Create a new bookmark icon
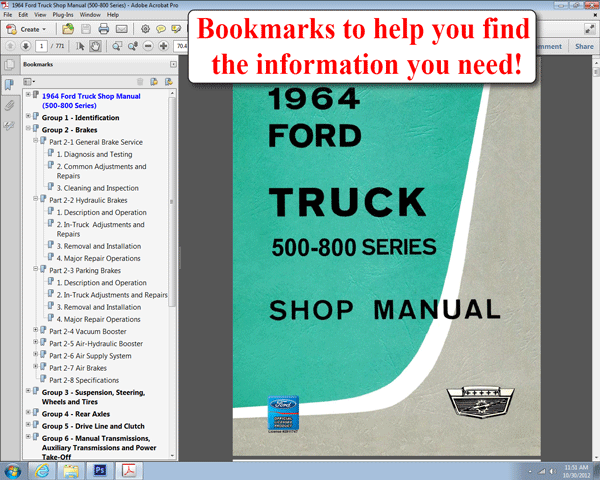600x480 pixels. 154,82
